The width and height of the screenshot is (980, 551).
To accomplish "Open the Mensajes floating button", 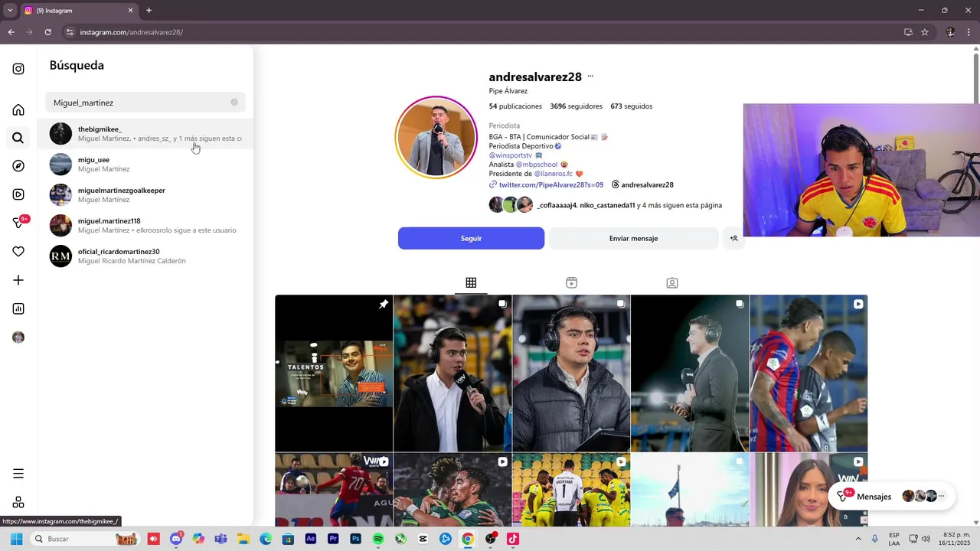I will pyautogui.click(x=892, y=496).
